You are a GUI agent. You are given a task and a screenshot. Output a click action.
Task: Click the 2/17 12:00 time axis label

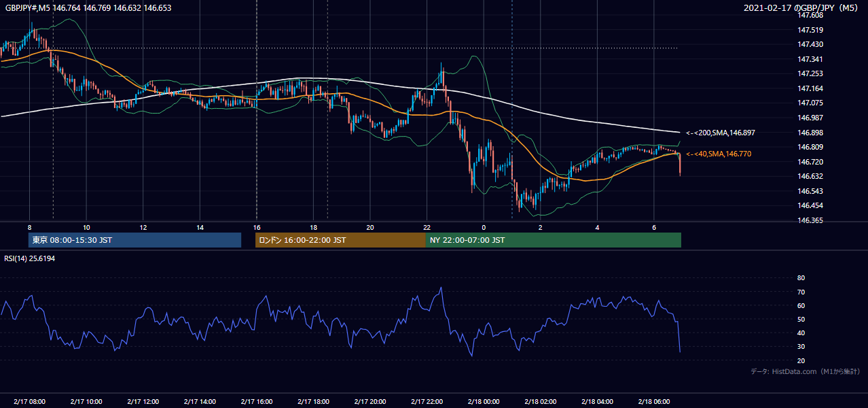[143, 402]
